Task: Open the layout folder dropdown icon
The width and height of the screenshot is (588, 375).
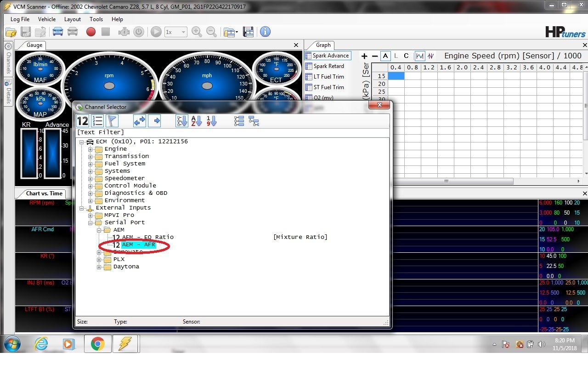Action: 231,32
